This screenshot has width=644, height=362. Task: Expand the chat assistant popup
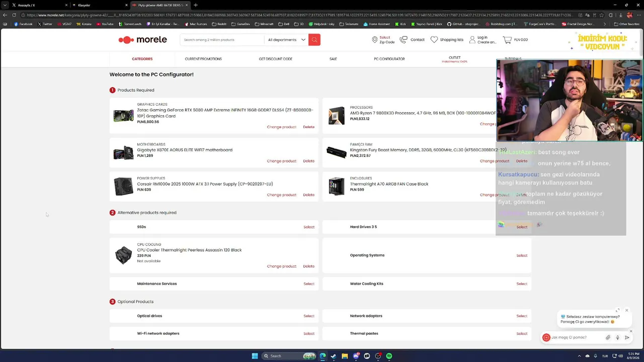[618, 310]
